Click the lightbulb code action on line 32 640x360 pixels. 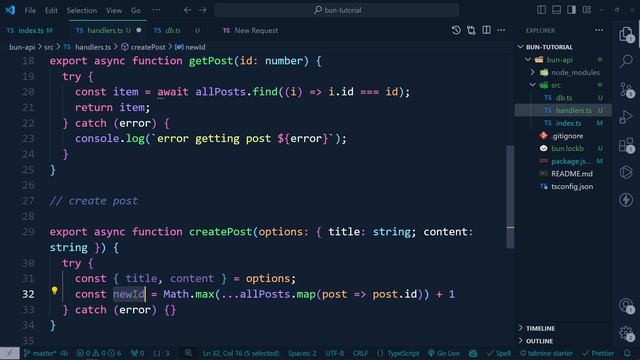[54, 290]
